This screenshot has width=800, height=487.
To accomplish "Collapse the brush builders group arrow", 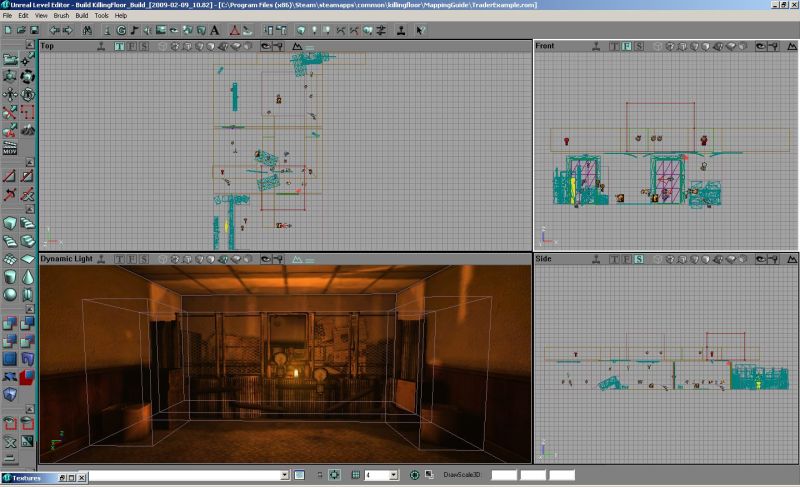I will coord(30,209).
